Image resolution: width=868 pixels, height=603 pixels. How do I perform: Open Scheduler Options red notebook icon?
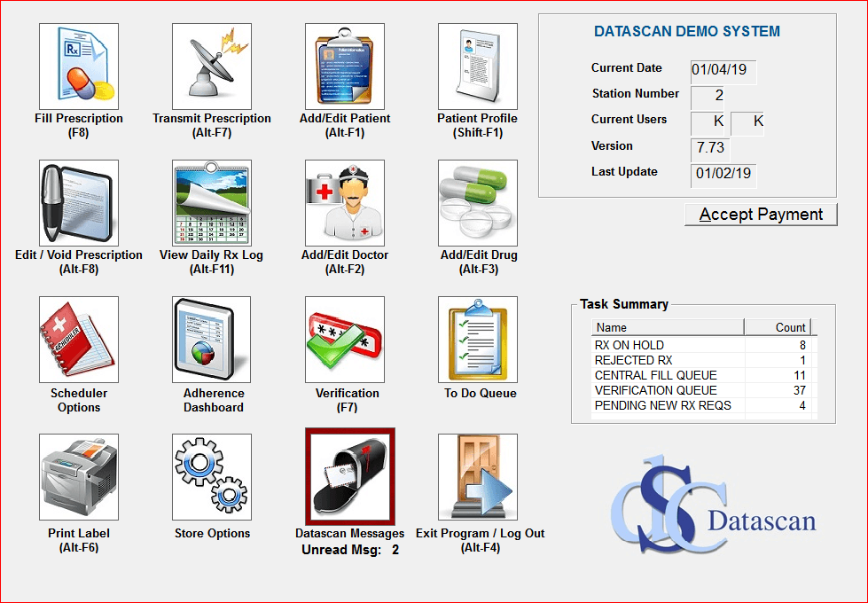click(79, 340)
